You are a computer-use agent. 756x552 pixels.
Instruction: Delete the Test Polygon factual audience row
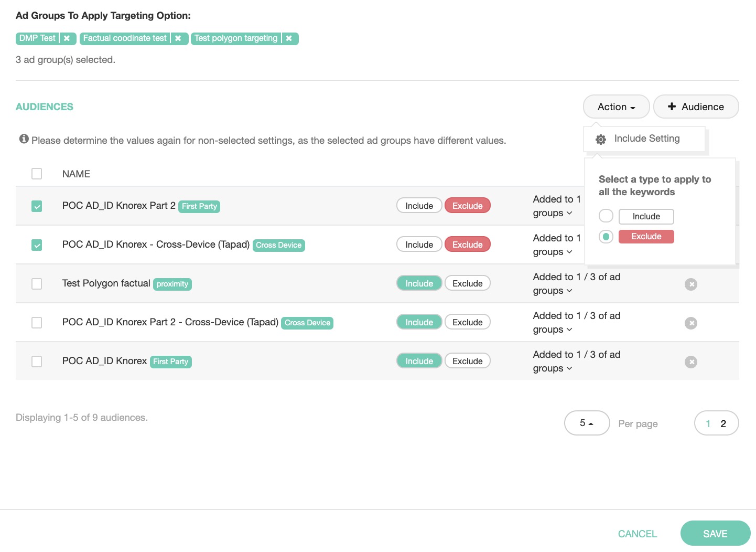tap(691, 284)
